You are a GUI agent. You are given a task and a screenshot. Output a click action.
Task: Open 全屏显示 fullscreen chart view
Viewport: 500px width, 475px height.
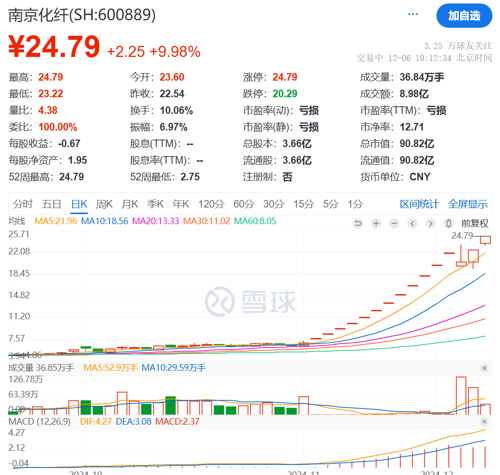tap(468, 204)
